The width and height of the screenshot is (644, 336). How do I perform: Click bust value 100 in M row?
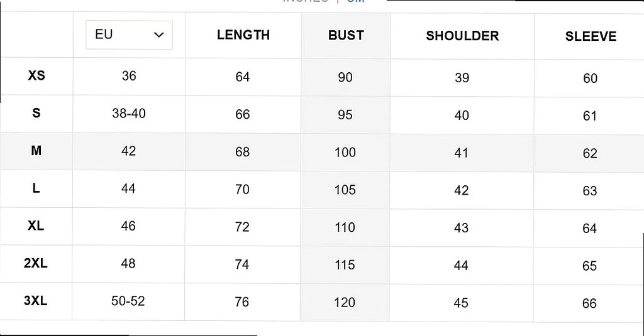(345, 152)
